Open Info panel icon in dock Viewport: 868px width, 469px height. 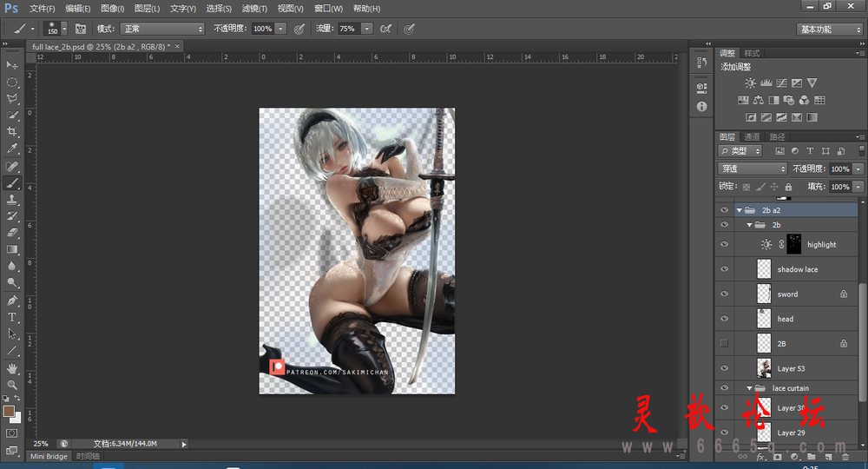702,106
